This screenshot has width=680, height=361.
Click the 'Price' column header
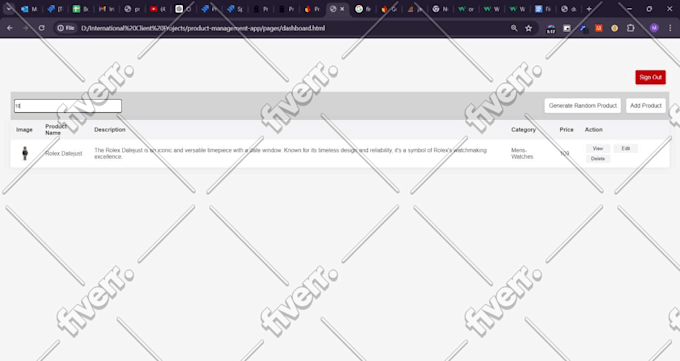click(x=566, y=130)
